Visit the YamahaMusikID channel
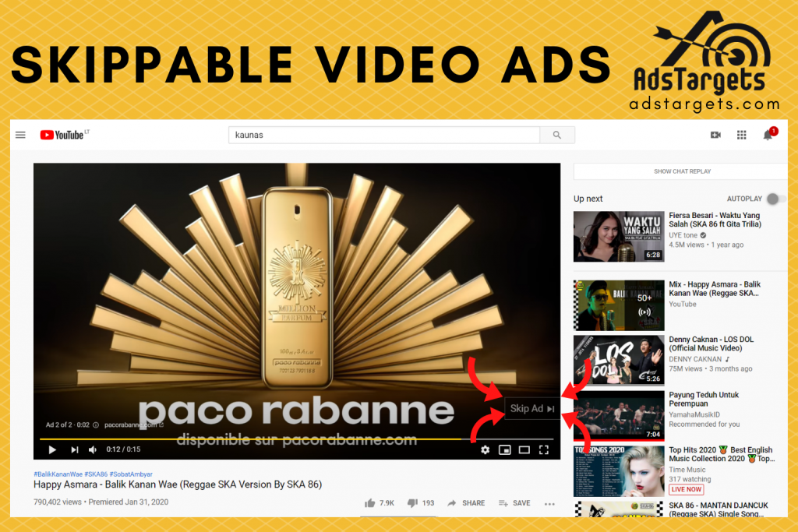 click(x=694, y=414)
